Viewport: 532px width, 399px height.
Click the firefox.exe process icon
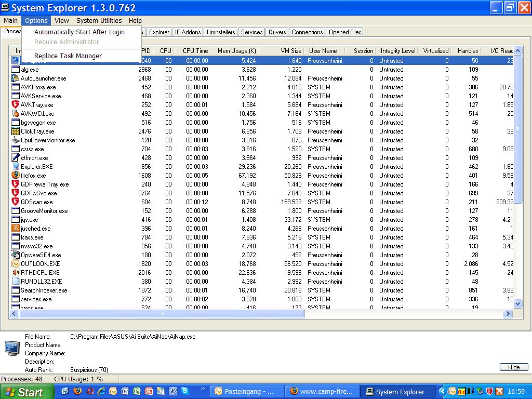[x=16, y=176]
